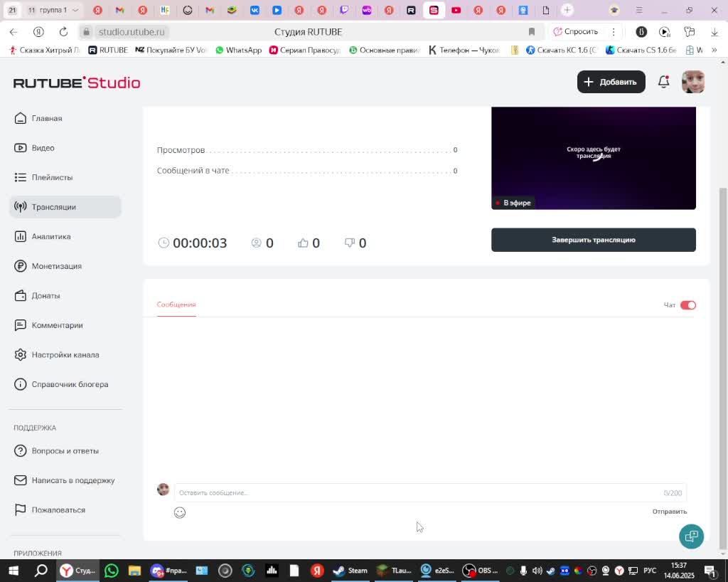This screenshot has width=728, height=582.
Task: Open Windows taskbar search
Action: tap(41, 571)
